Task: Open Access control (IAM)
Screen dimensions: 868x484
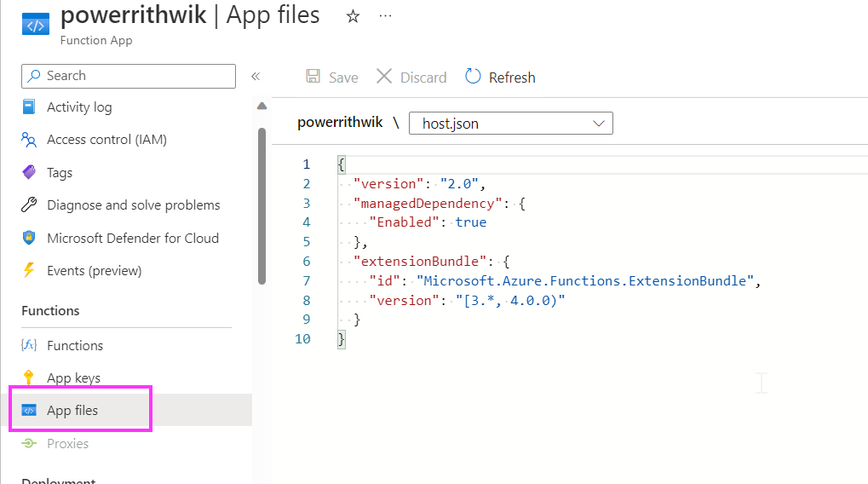Action: pos(106,140)
